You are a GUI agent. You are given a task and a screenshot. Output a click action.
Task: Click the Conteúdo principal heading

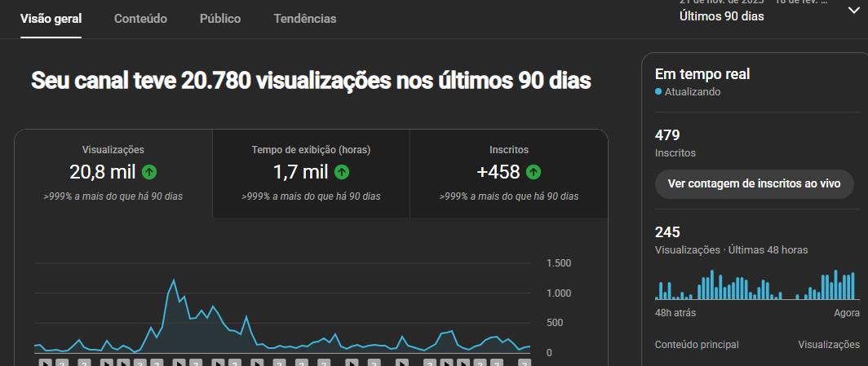697,345
